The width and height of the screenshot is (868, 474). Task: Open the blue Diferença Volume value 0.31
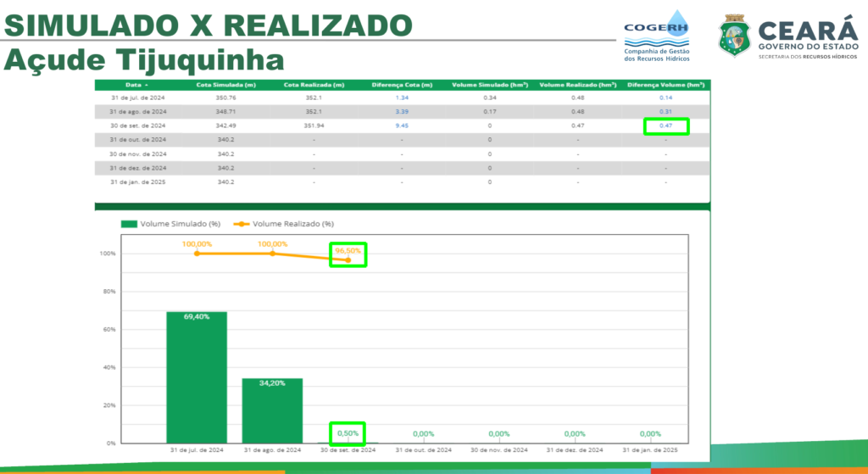click(x=666, y=112)
